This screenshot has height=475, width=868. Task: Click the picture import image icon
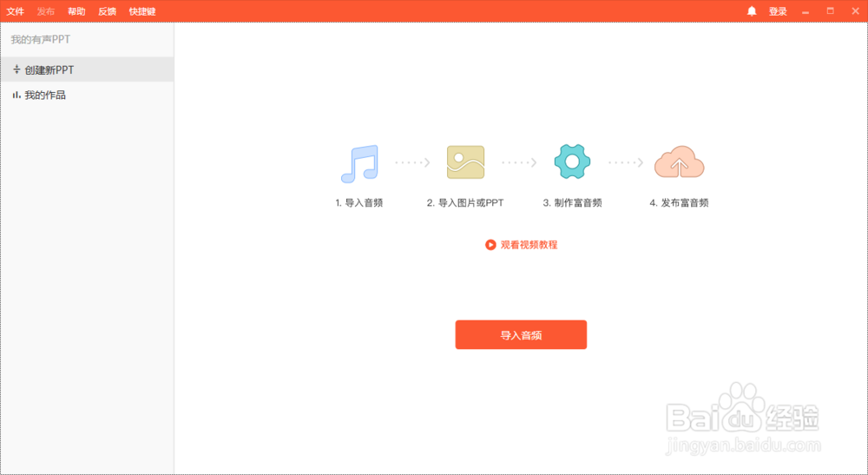(465, 162)
